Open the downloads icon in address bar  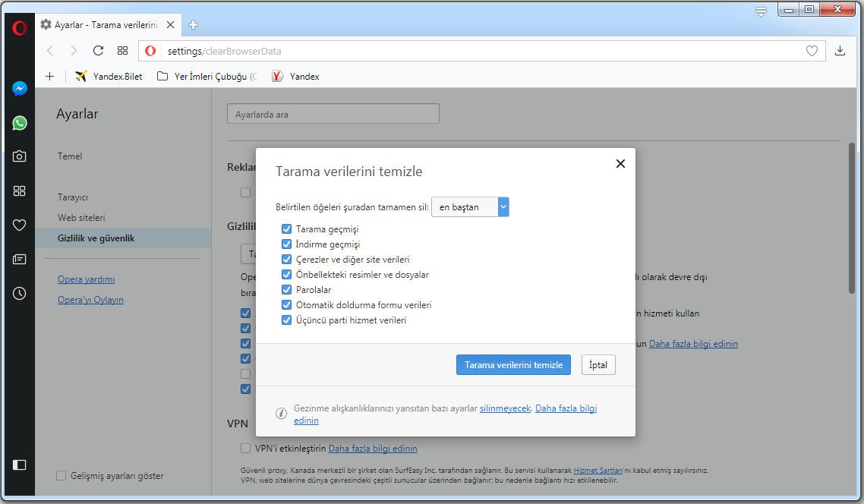pos(840,51)
